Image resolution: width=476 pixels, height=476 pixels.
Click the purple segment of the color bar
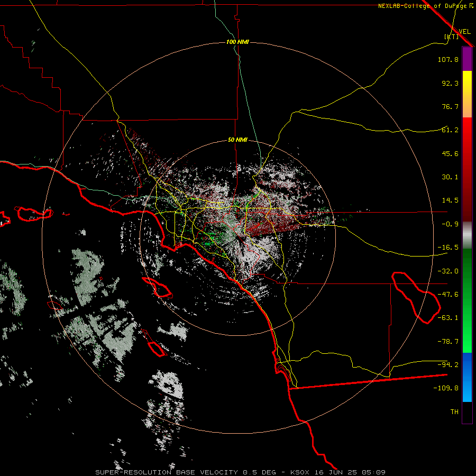coord(467,59)
